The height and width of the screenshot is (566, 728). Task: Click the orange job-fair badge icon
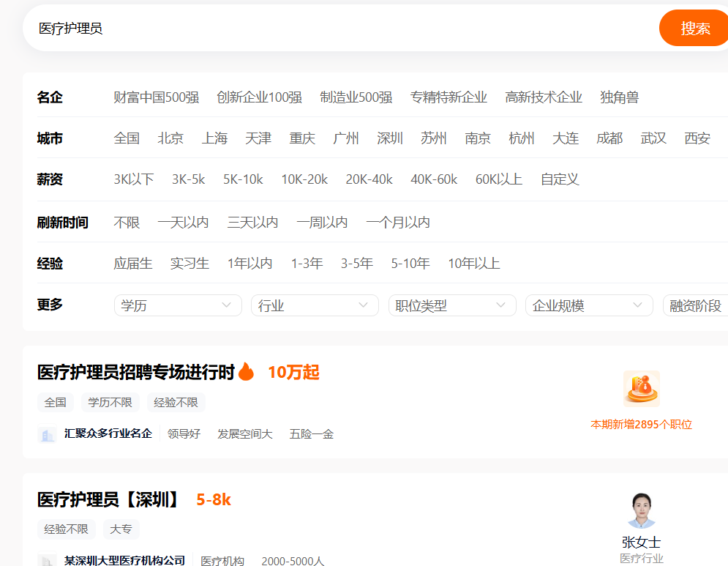pyautogui.click(x=641, y=389)
